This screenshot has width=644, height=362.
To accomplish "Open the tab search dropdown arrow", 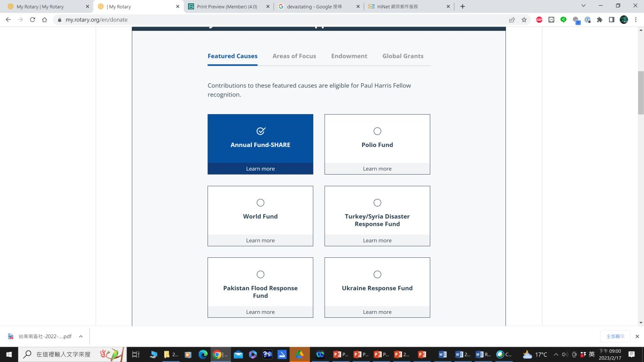I will click(x=584, y=6).
